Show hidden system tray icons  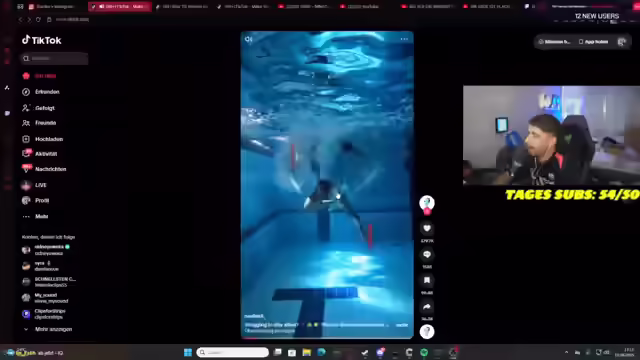click(567, 352)
